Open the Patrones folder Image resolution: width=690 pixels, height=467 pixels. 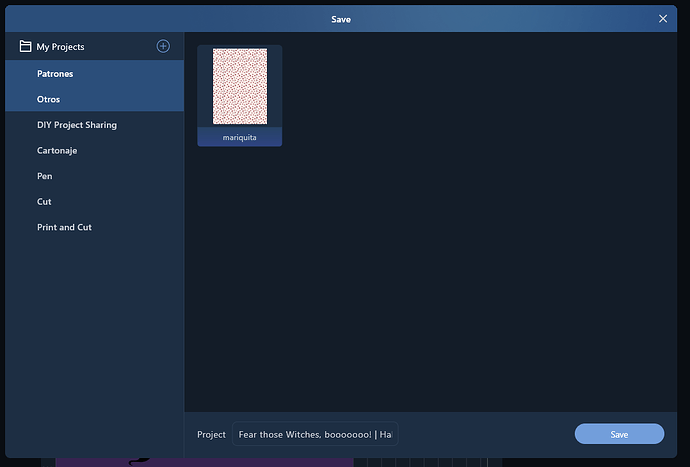point(55,74)
